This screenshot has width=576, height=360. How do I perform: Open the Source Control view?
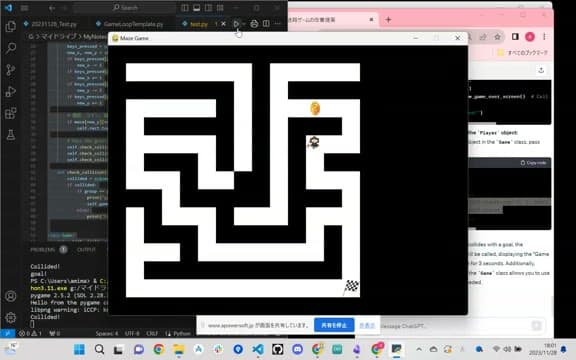pos(11,69)
